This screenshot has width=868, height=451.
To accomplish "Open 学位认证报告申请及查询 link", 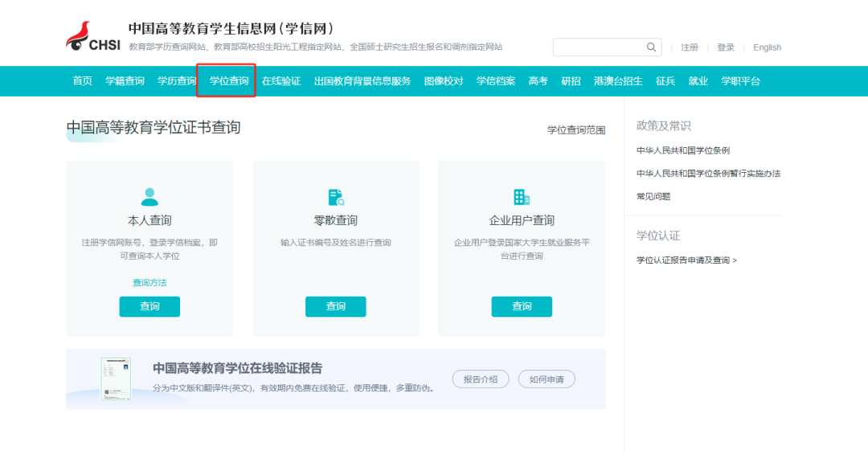I will (x=686, y=260).
